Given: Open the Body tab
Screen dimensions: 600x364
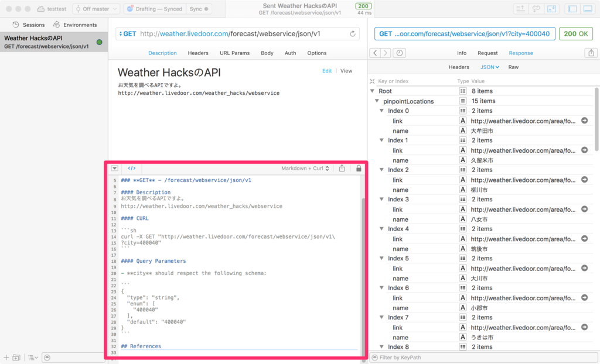Looking at the screenshot, I should (267, 53).
